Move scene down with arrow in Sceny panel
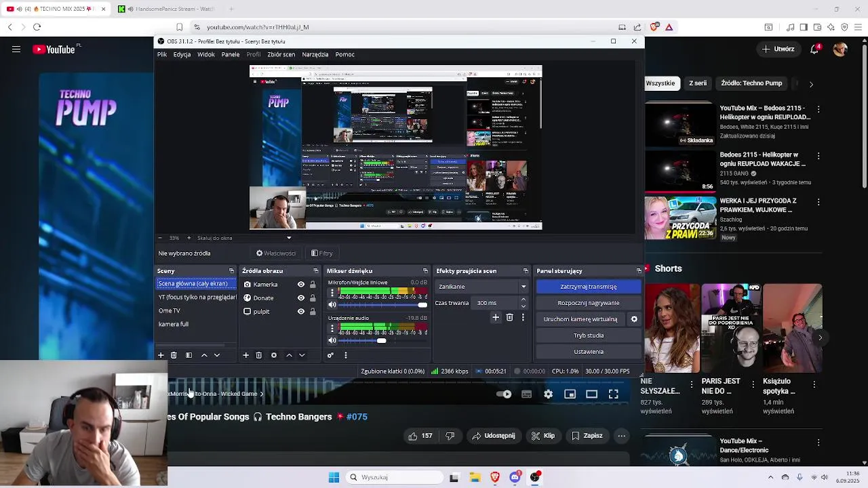The width and height of the screenshot is (868, 488). pyautogui.click(x=217, y=355)
